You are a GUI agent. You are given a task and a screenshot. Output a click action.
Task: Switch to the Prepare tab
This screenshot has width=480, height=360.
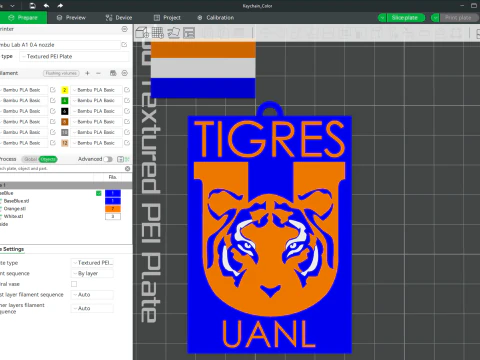pos(23,18)
